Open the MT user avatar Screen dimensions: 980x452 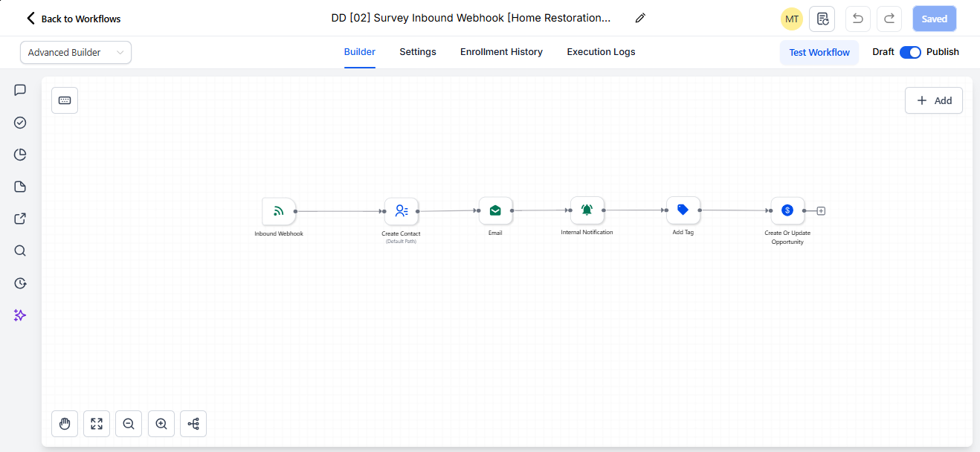click(792, 19)
